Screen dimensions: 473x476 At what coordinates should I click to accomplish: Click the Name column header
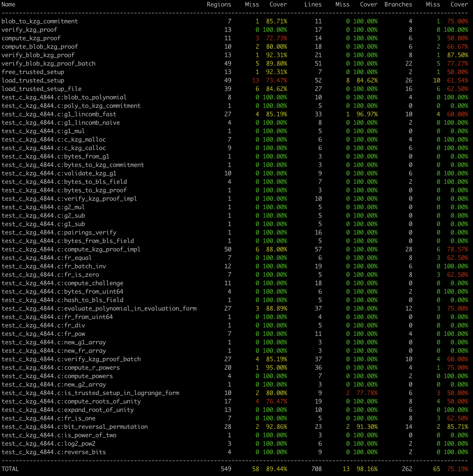pos(8,4)
